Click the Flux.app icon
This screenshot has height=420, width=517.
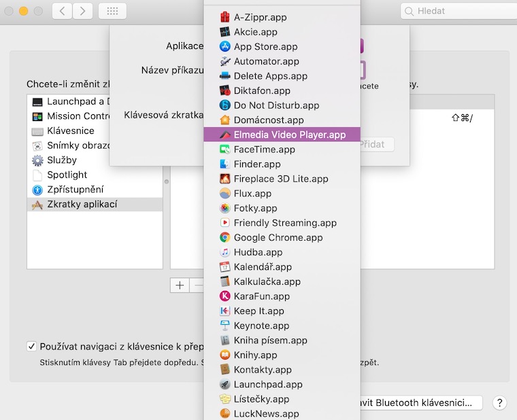(225, 194)
